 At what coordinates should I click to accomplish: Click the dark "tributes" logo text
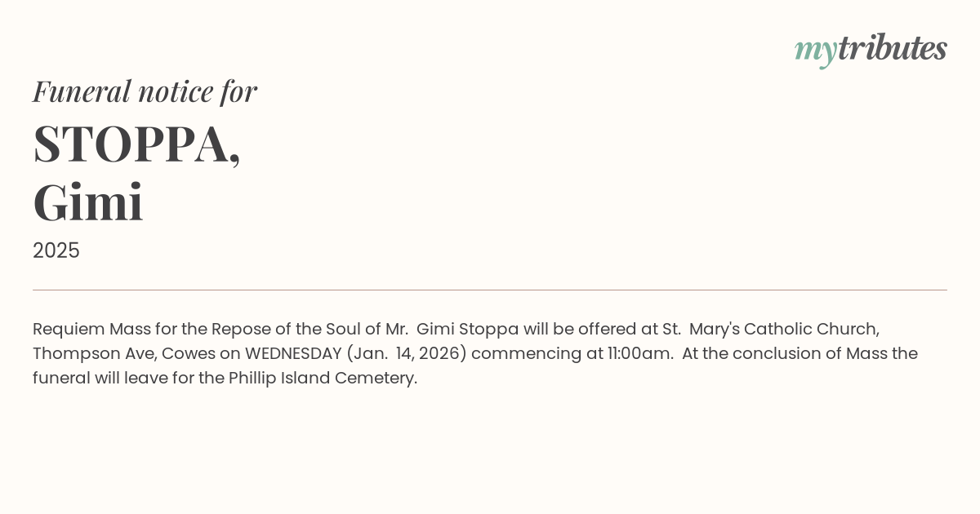892,48
